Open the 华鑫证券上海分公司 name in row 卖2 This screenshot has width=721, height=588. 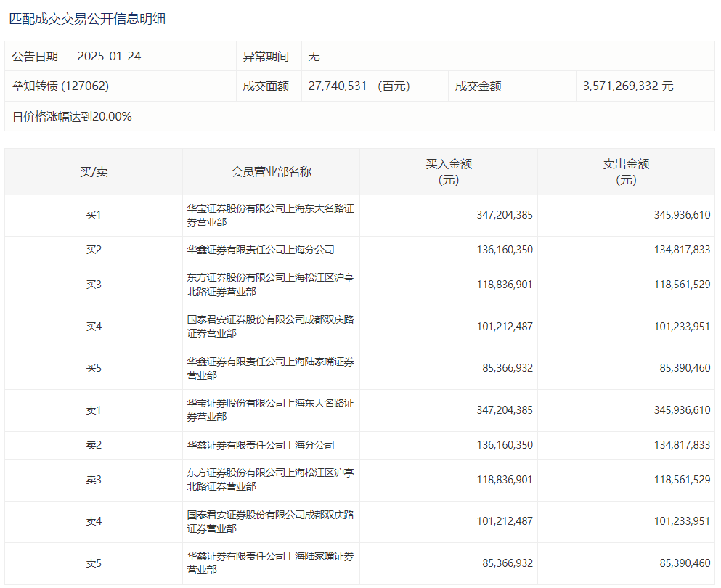point(261,445)
